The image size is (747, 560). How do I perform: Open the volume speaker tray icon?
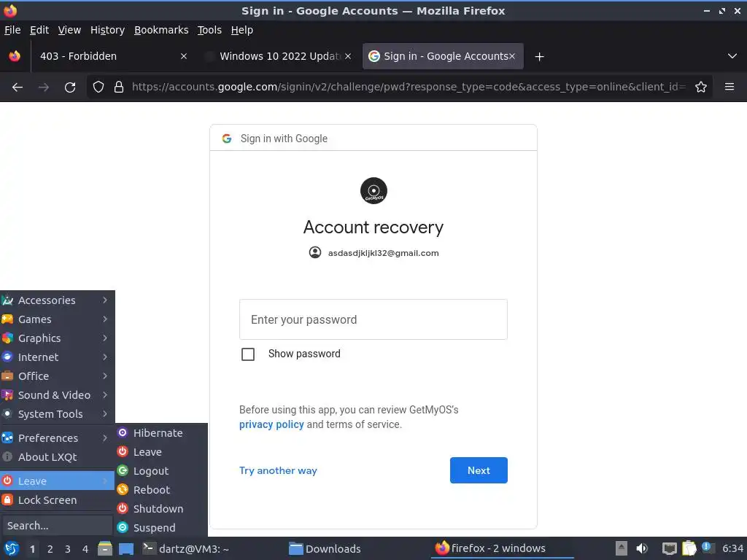(x=642, y=548)
